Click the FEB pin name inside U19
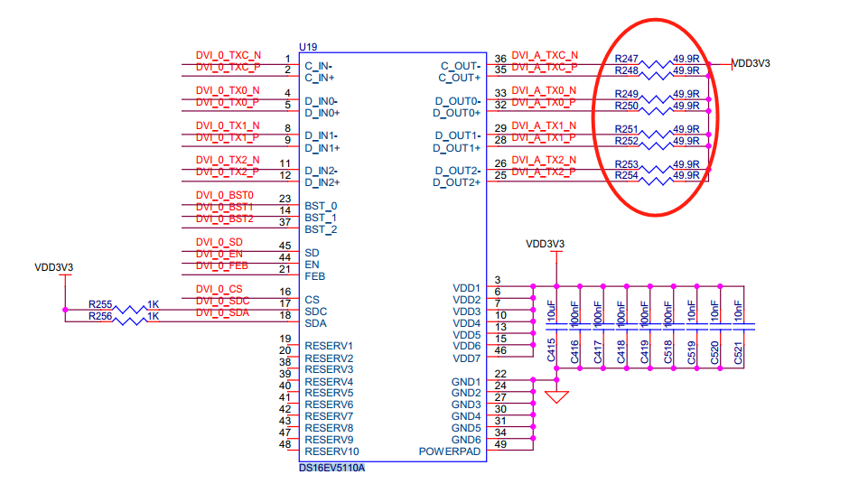 [314, 276]
